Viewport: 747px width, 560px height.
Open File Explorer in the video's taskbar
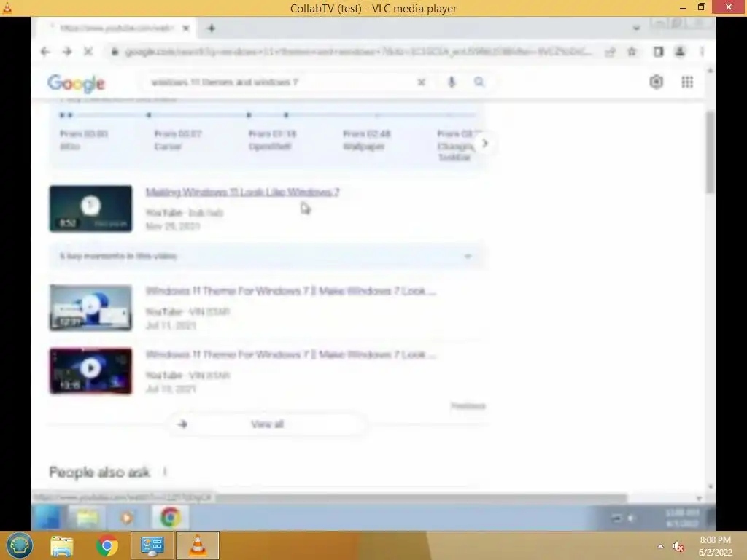pyautogui.click(x=88, y=518)
